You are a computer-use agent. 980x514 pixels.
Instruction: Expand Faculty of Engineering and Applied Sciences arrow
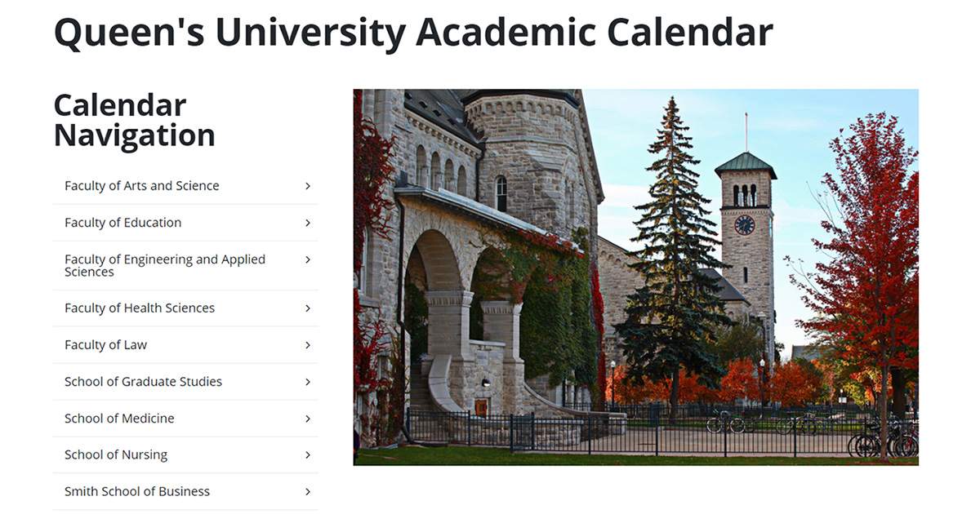pos(308,259)
